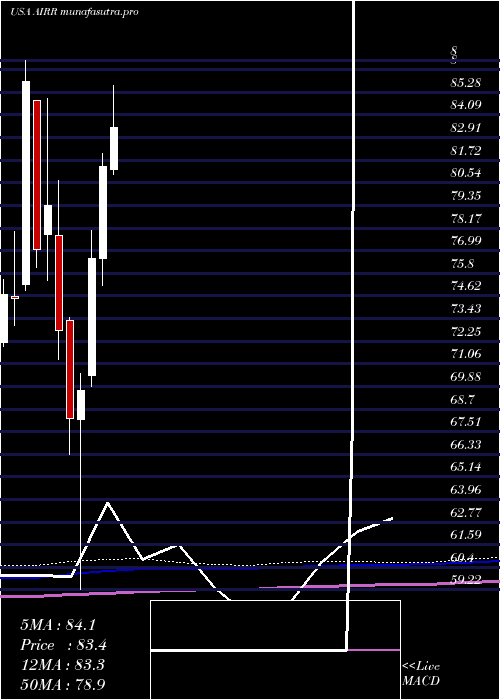The height and width of the screenshot is (700, 500).
Task: Click the 68.7 price axis label
Action: (462, 399)
